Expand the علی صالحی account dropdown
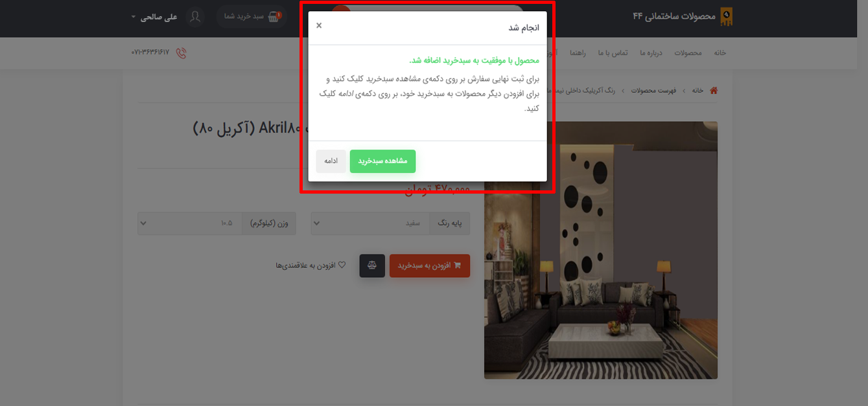Screen dimensions: 868x406 (154, 17)
